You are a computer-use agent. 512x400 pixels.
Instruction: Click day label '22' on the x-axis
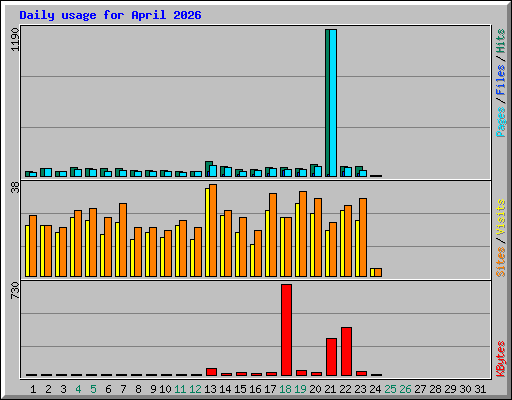(345, 389)
